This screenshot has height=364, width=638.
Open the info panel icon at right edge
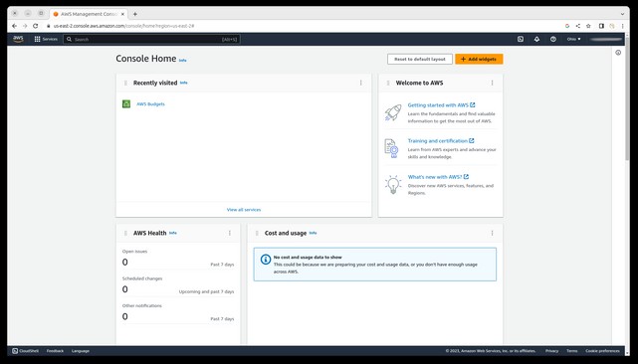(618, 53)
